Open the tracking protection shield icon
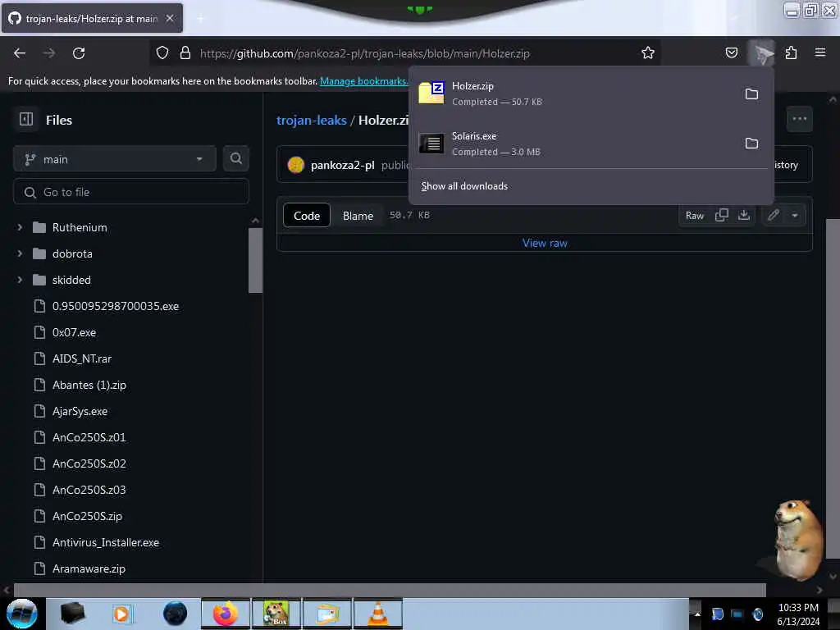The width and height of the screenshot is (840, 630). (162, 53)
